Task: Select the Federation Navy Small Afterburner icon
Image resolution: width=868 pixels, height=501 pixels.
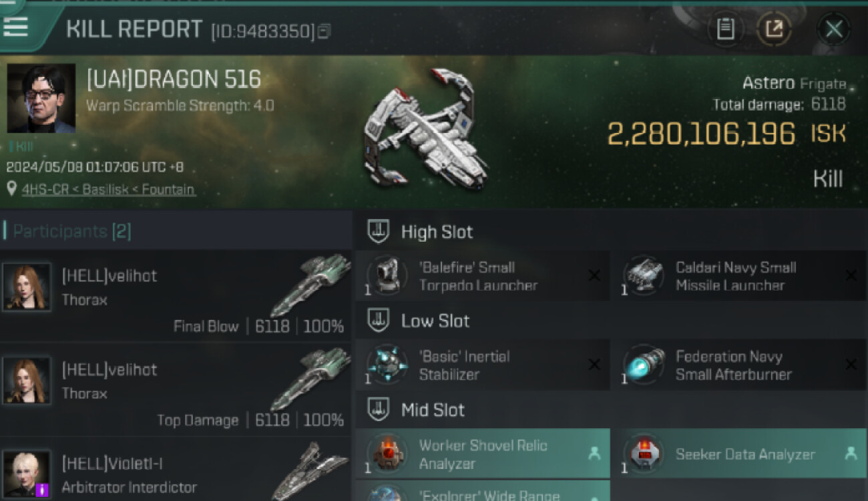Action: [643, 365]
